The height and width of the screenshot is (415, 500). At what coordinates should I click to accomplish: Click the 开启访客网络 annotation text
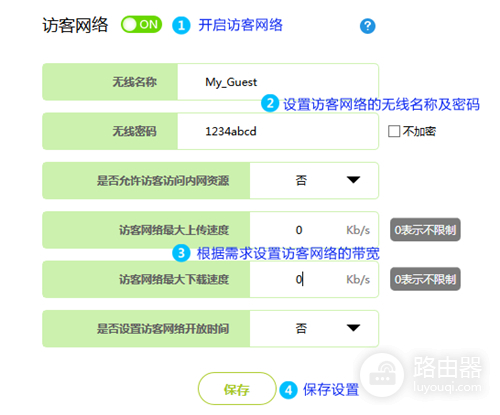(x=240, y=25)
